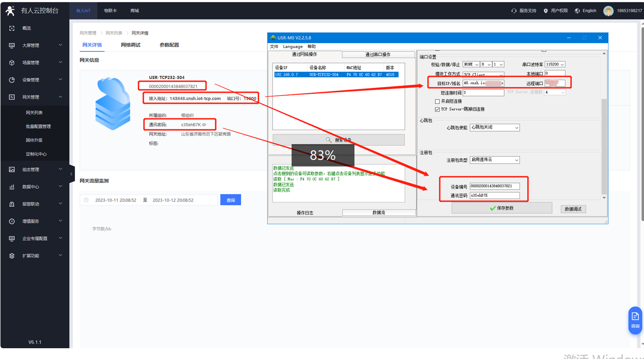The width and height of the screenshot is (644, 359).
Task: Click the 数据中心 bar chart icon
Action: point(12,187)
